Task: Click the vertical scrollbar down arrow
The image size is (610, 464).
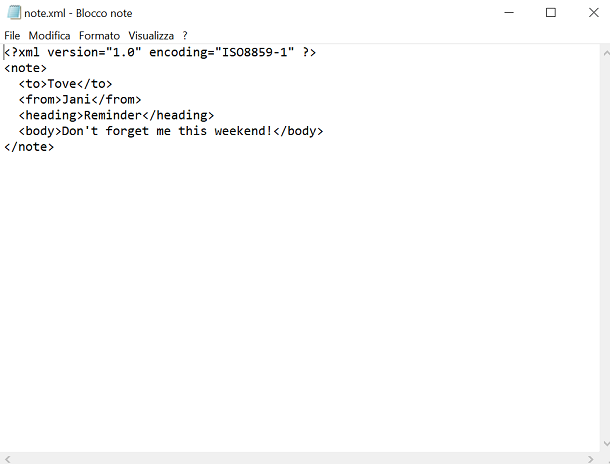Action: point(605,443)
